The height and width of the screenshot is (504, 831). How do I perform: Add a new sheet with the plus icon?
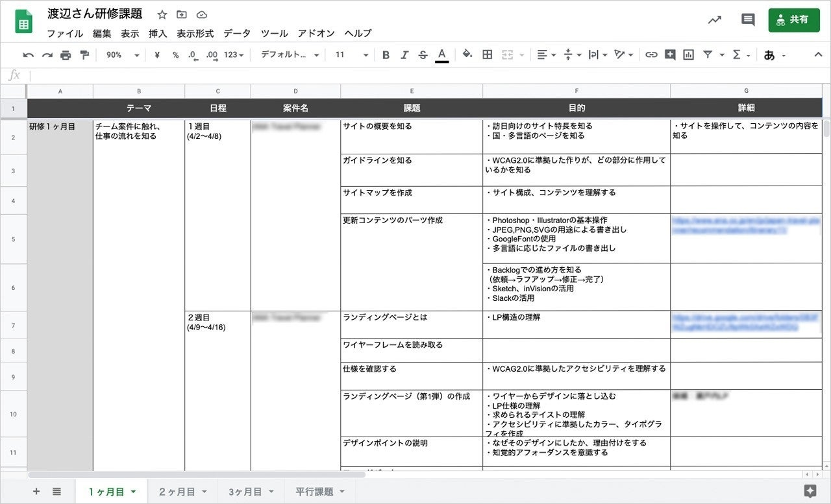click(x=36, y=492)
